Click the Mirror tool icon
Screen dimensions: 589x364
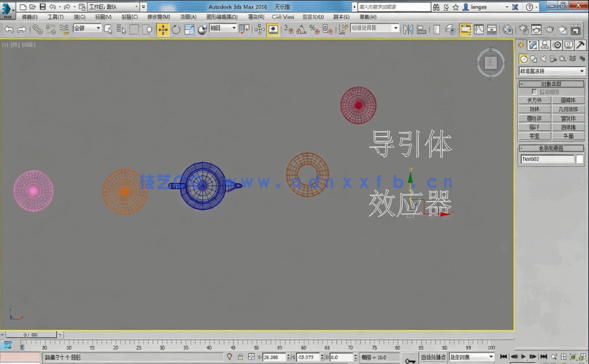408,30
